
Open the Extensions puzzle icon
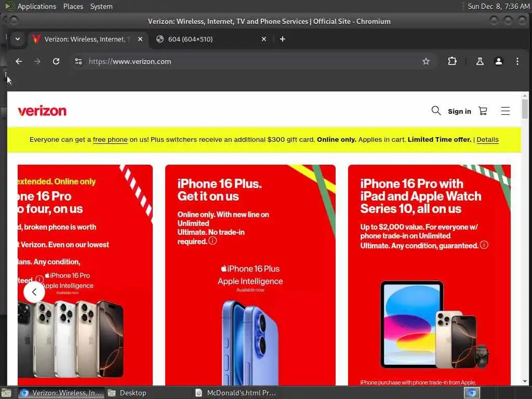[x=452, y=61]
